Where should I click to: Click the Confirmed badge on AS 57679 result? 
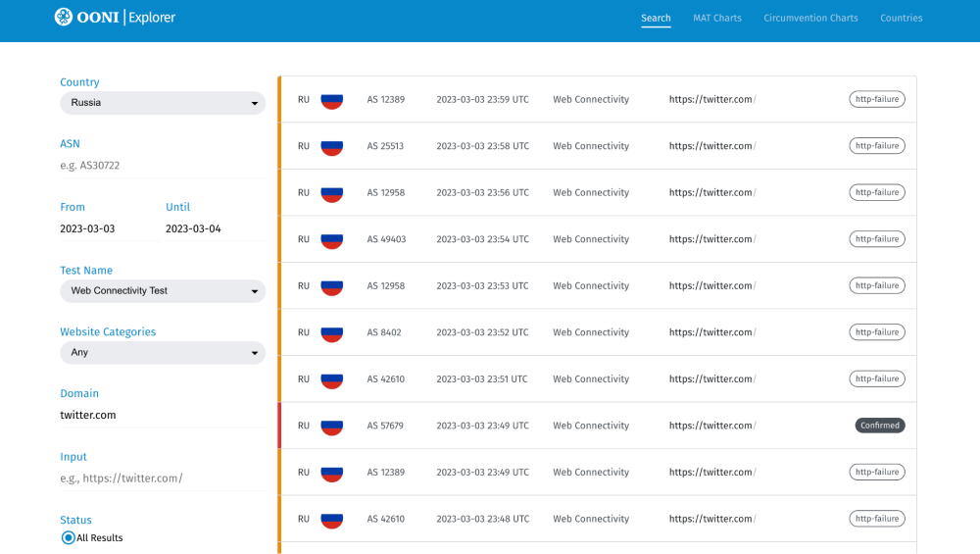(879, 426)
